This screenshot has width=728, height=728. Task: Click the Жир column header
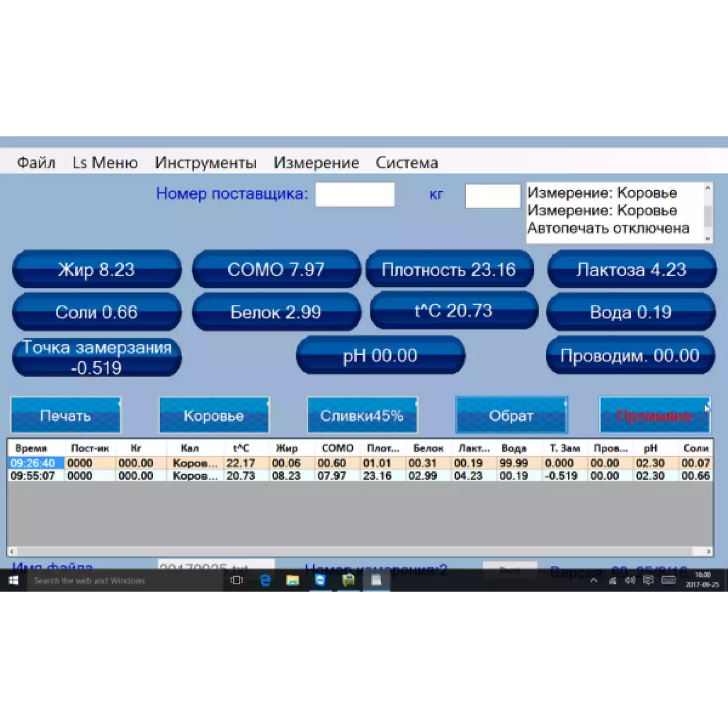[x=286, y=448]
